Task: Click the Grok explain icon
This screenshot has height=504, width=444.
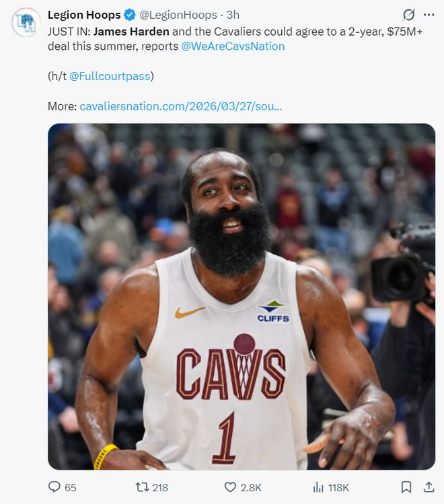Action: click(x=408, y=15)
